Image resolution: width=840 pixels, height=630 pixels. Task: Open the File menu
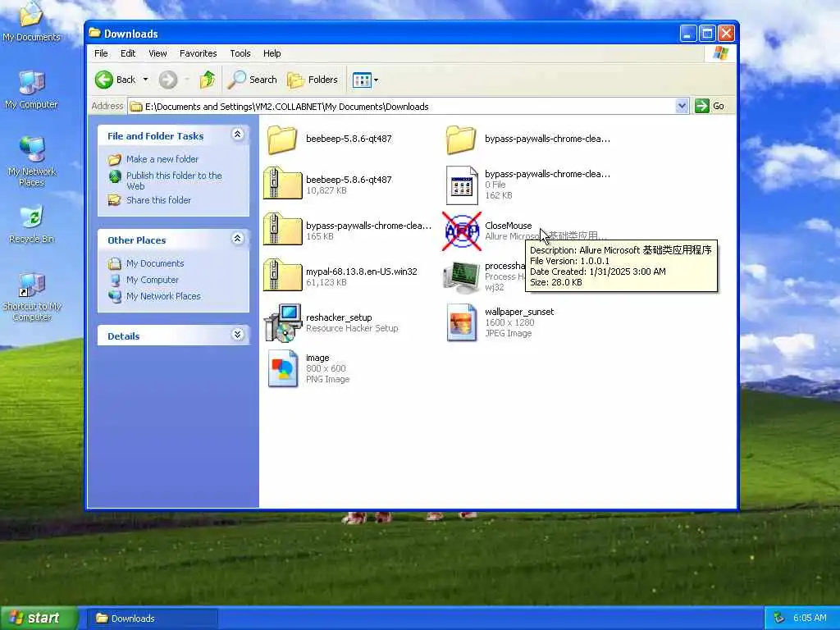click(x=101, y=53)
